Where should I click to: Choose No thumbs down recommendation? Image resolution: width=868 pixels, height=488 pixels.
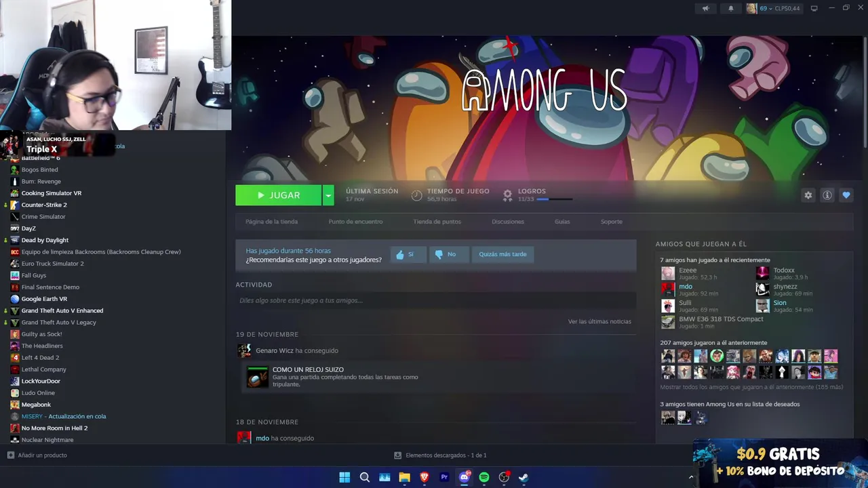(x=449, y=254)
